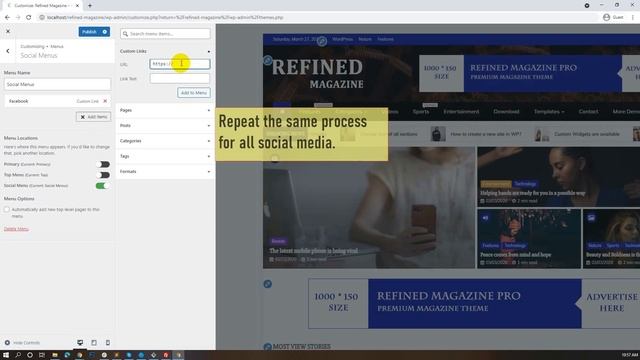This screenshot has height=360, width=640.
Task: Open Contact in preview navigation
Action: click(x=588, y=111)
